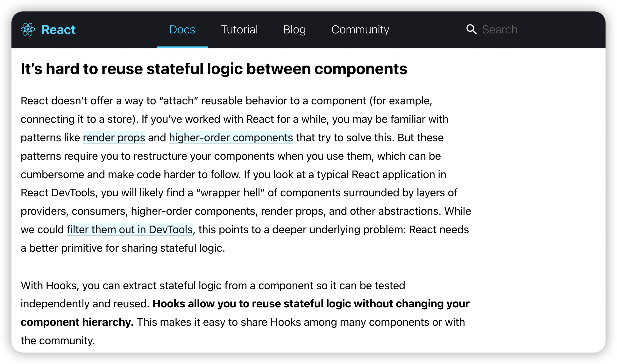Open the higher-order components link
617x364 pixels.
(x=231, y=137)
